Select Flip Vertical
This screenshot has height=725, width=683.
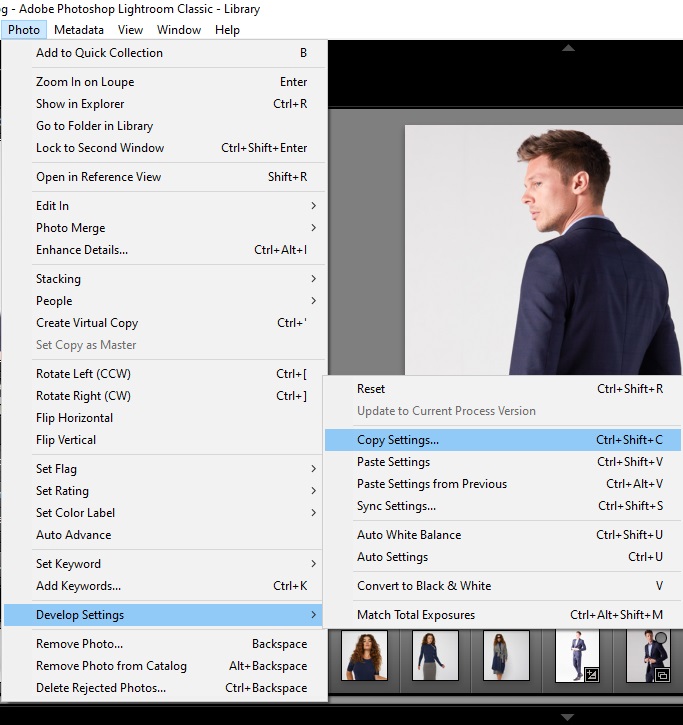(x=165, y=440)
